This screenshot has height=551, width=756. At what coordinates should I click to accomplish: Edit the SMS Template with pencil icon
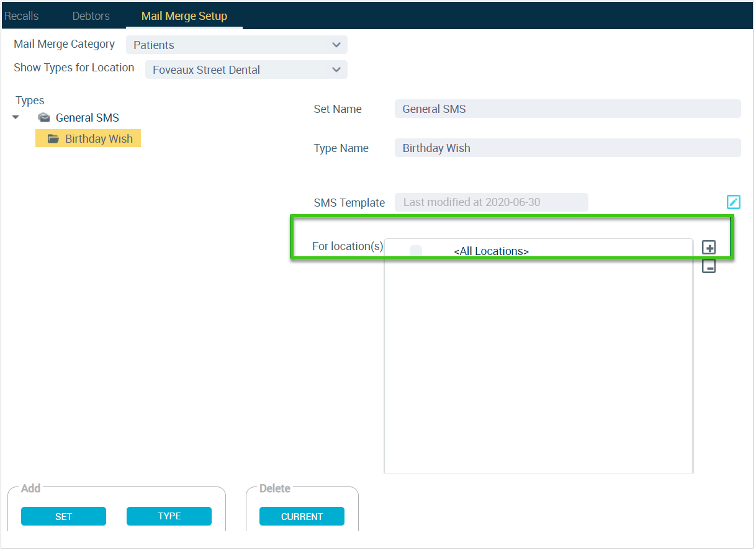click(x=734, y=202)
